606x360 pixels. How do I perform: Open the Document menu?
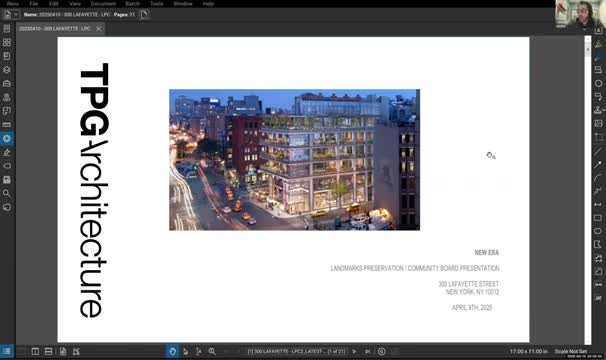(103, 4)
